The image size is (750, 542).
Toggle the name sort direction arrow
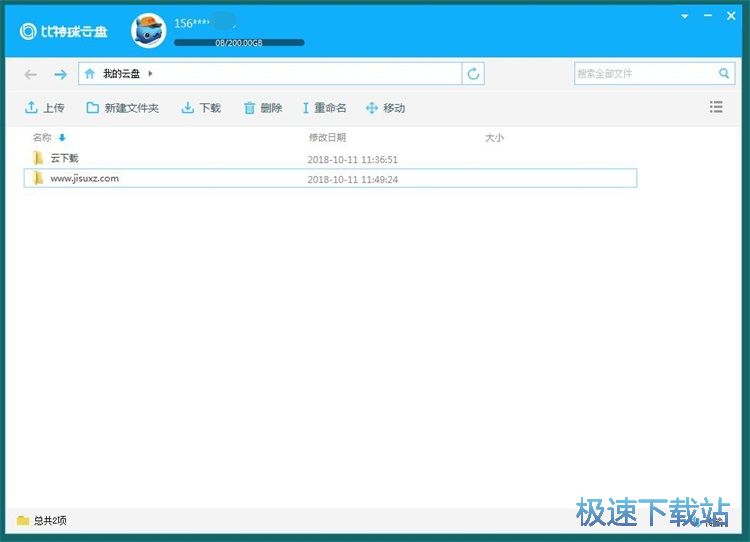coord(62,138)
